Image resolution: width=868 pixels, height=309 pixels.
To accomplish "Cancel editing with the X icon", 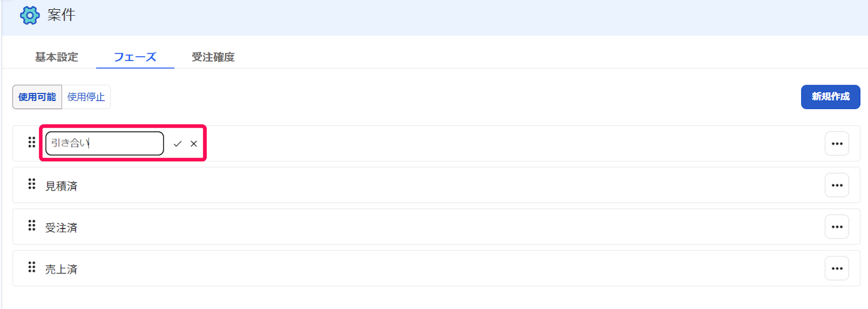I will point(194,144).
